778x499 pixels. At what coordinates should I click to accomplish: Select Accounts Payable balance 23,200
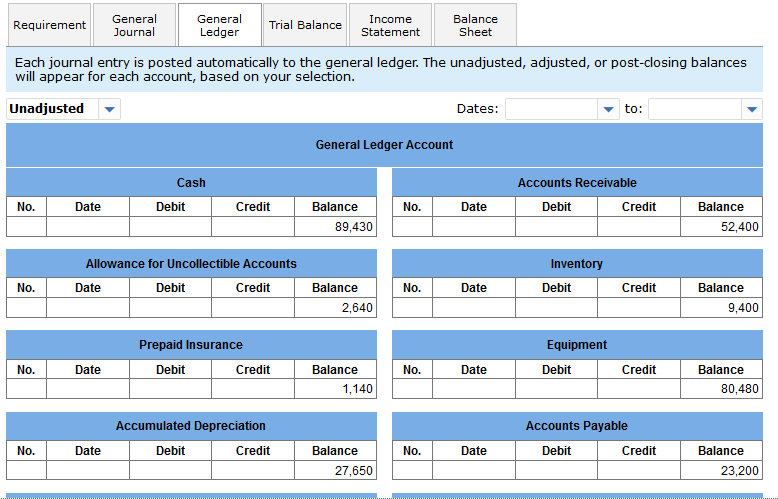tap(721, 470)
